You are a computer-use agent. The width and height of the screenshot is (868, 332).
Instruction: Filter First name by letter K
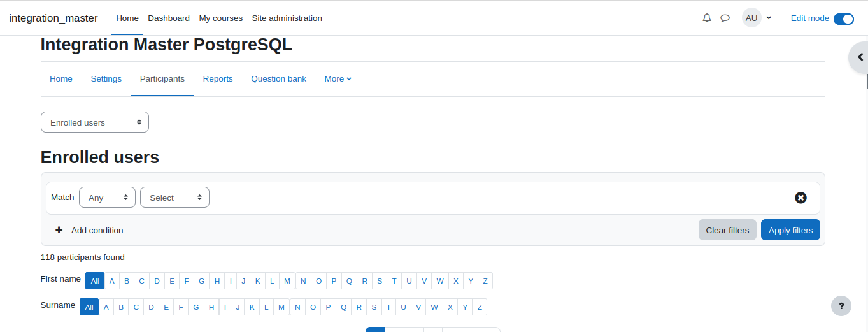pyautogui.click(x=258, y=281)
